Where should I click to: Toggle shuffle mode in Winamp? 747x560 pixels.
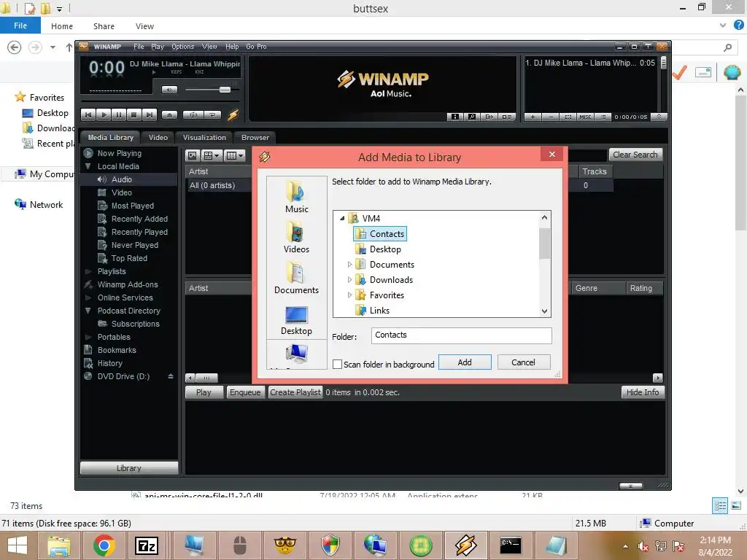[x=193, y=114]
